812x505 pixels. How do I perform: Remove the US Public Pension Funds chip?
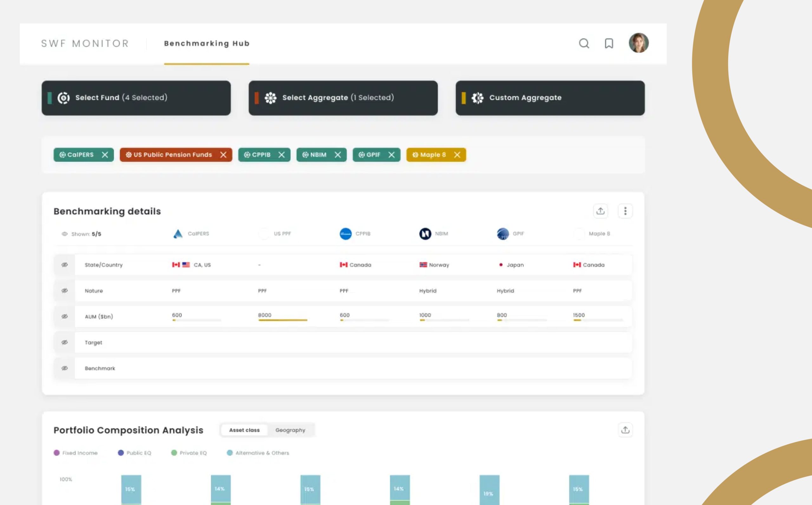tap(223, 155)
